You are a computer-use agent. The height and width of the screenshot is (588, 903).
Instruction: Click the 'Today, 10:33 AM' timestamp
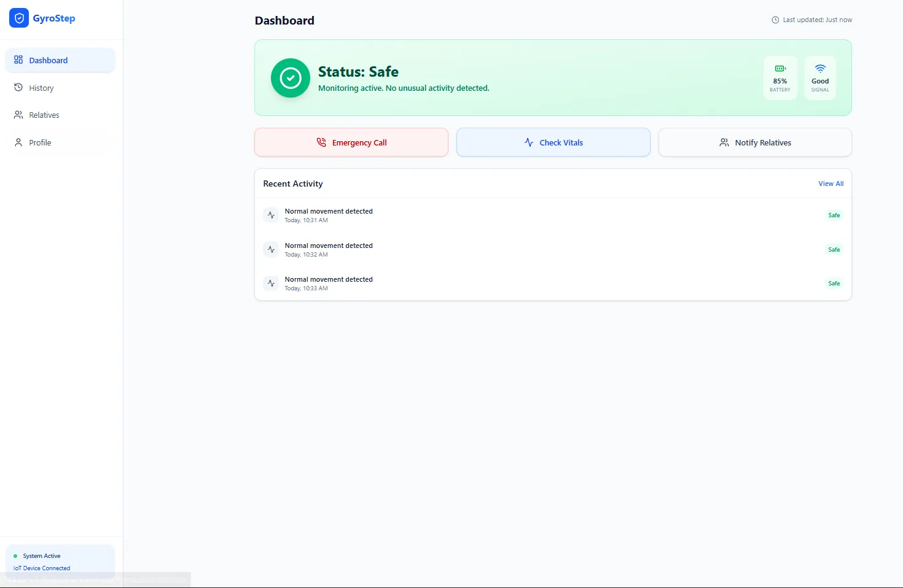coord(307,288)
